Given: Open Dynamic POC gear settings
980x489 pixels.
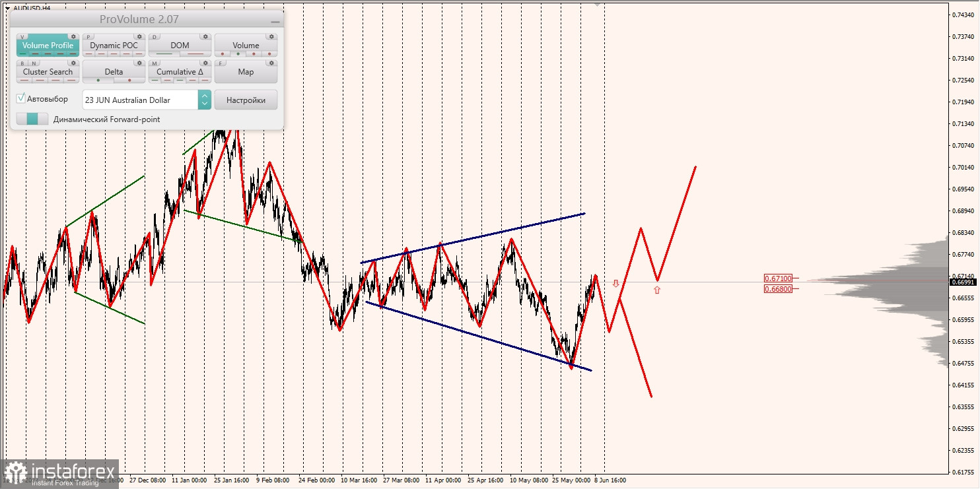Looking at the screenshot, I should [x=139, y=36].
